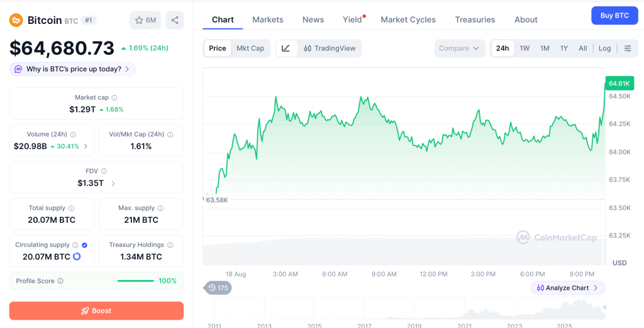Expand the Volume (24h) chevron
This screenshot has width=644, height=328.
point(86,146)
